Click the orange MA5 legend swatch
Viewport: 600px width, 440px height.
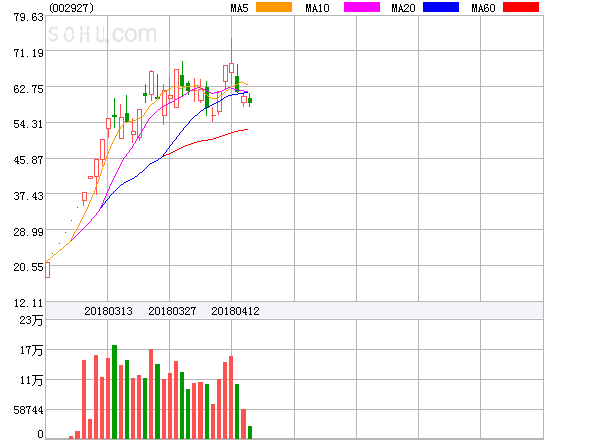pyautogui.click(x=274, y=7)
